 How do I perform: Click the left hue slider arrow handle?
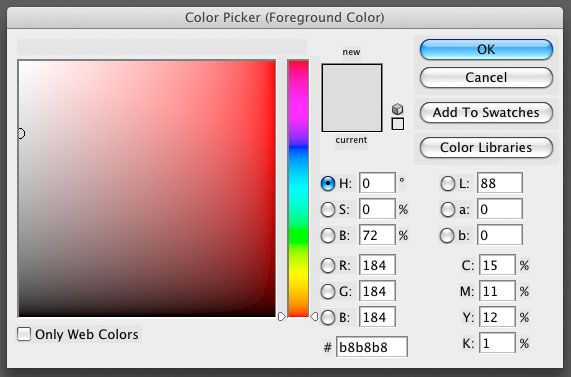(x=282, y=317)
